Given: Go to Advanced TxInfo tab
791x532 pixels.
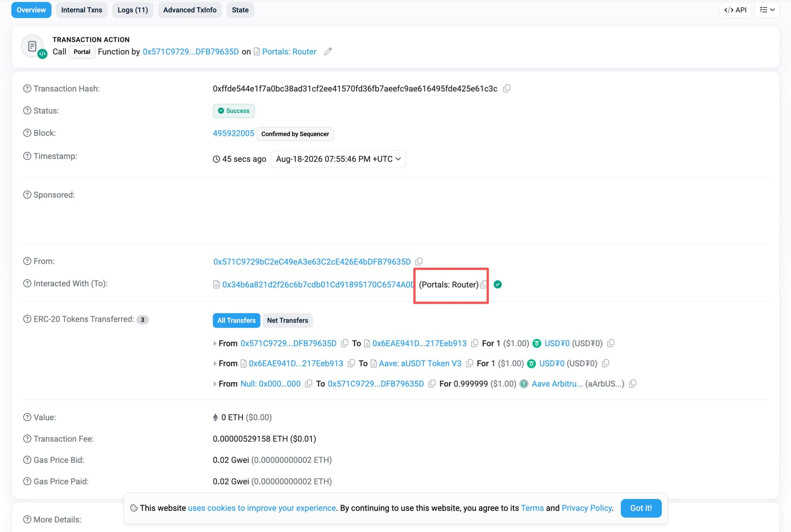Looking at the screenshot, I should [190, 10].
